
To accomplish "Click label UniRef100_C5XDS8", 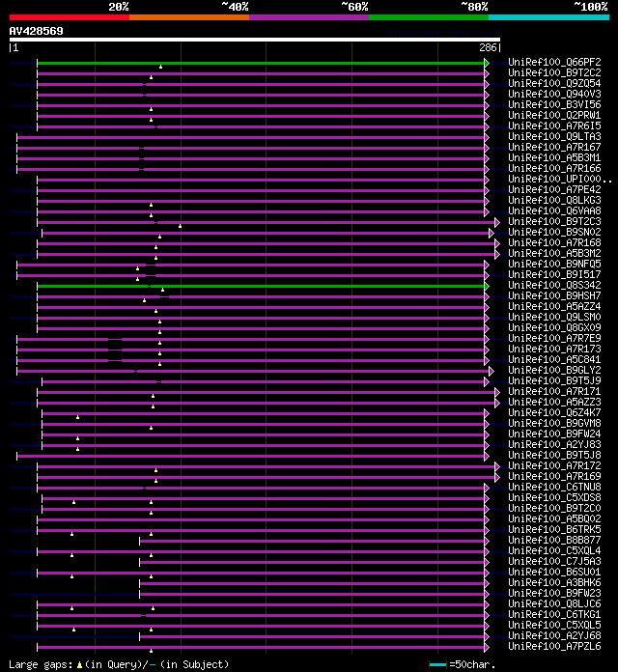I will coord(554,497).
